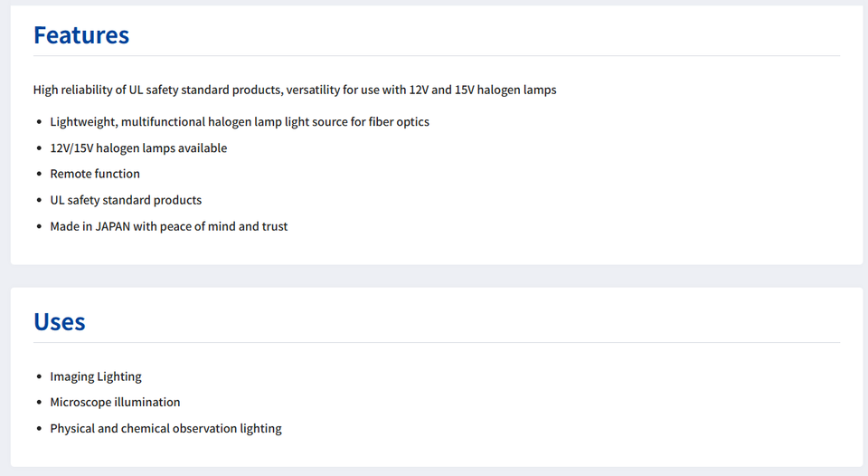The width and height of the screenshot is (868, 476).
Task: Click the Lightweight, multifunctional halogen lamp bullet
Action: (x=240, y=122)
